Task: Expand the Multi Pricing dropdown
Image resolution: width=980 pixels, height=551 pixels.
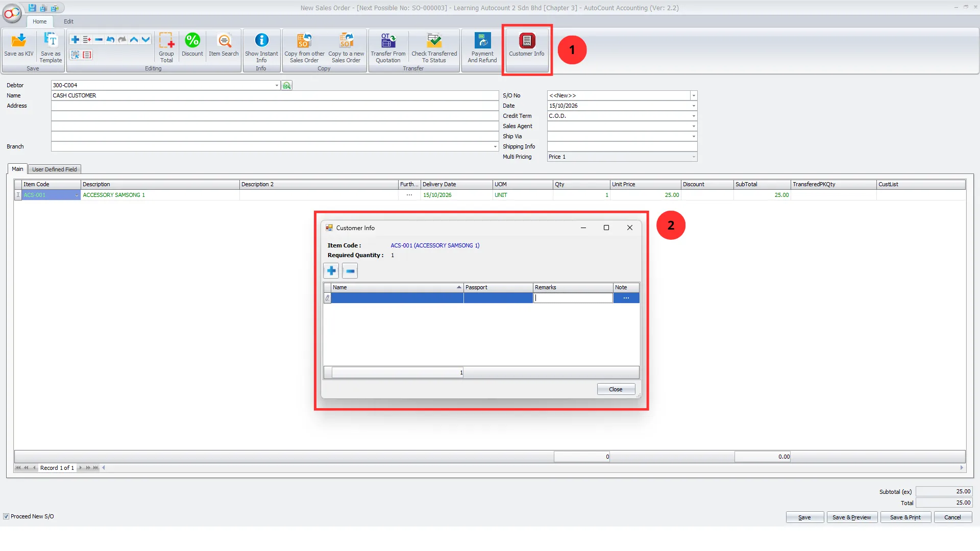Action: point(694,157)
